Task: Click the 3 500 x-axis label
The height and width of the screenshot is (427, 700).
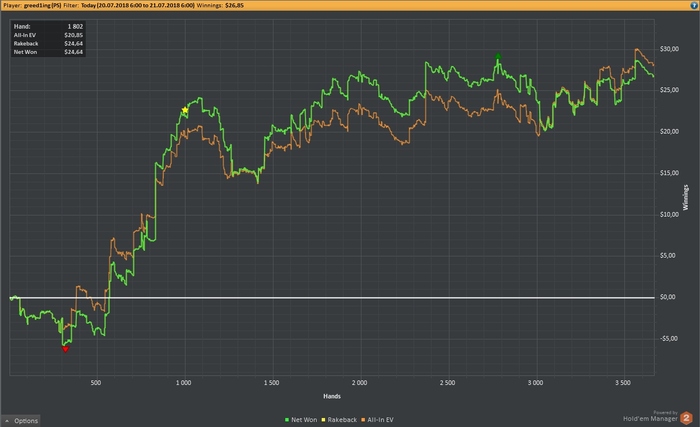Action: point(623,383)
